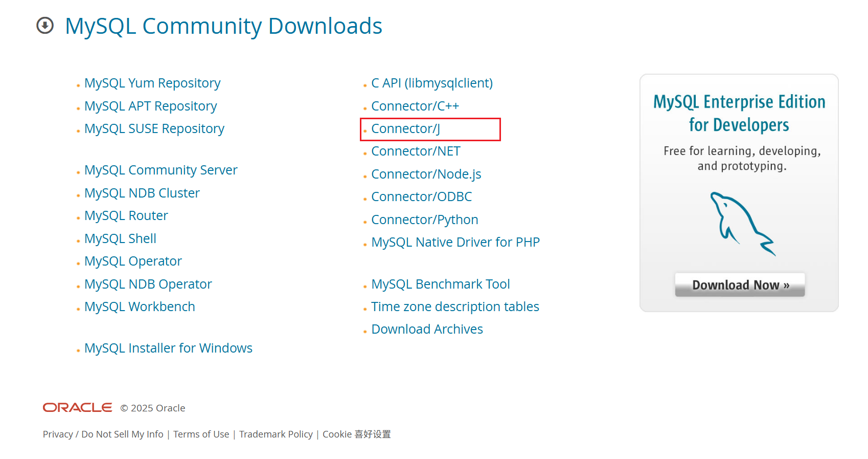Select the Connector/J link

tap(406, 128)
